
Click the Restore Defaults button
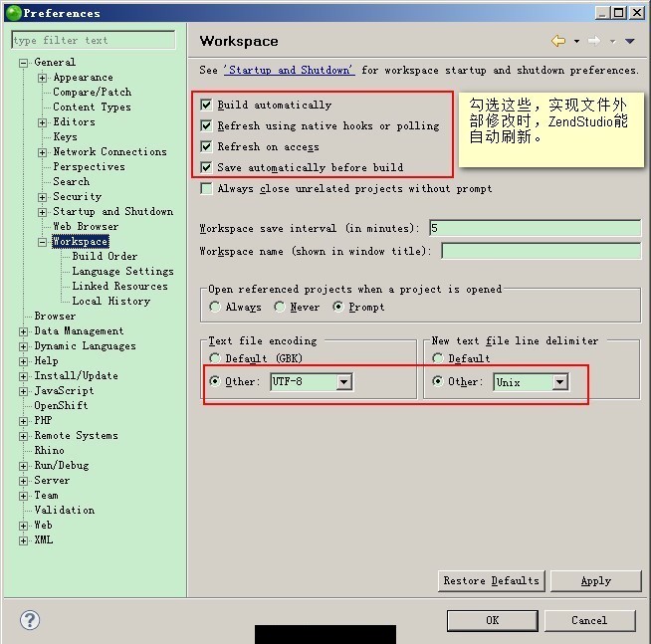pyautogui.click(x=492, y=580)
